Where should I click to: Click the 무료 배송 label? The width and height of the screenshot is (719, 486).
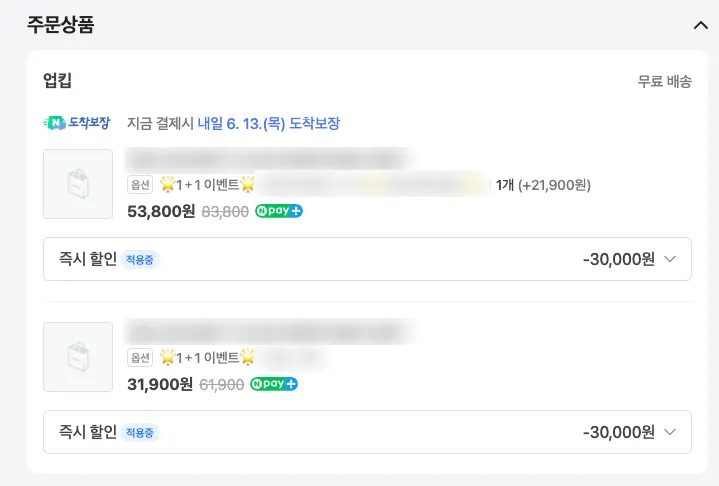664,82
